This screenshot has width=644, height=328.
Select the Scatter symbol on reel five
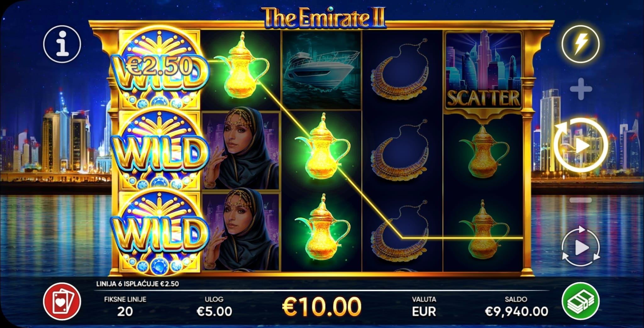(x=484, y=71)
